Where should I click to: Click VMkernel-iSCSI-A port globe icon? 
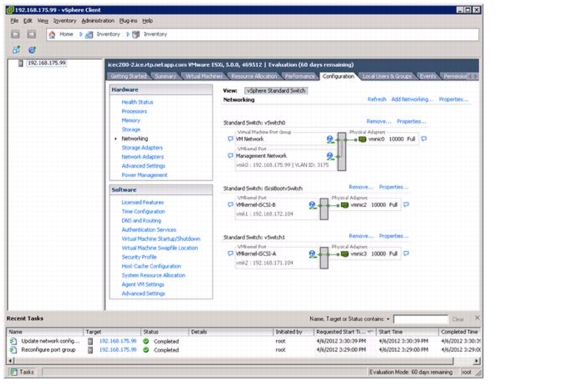click(x=312, y=254)
